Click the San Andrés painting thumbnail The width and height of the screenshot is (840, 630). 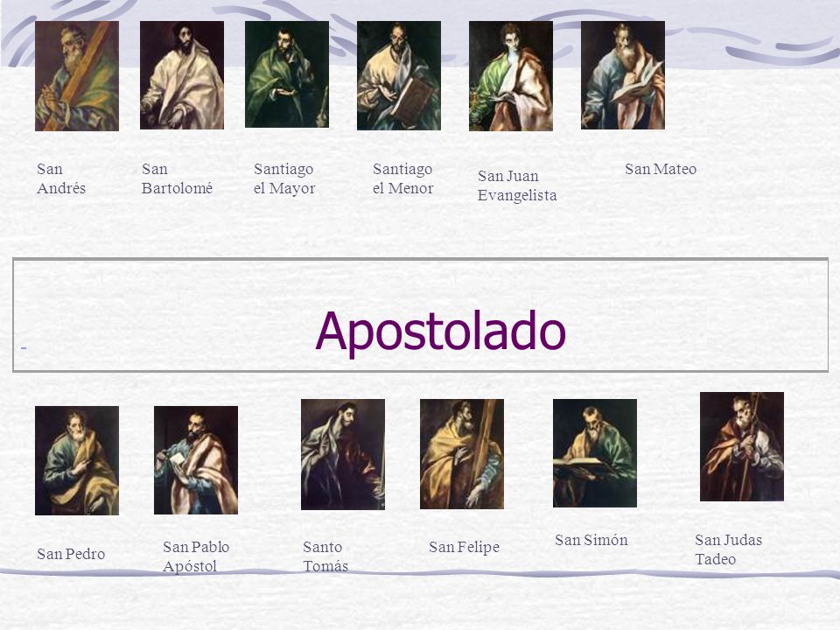point(77,76)
